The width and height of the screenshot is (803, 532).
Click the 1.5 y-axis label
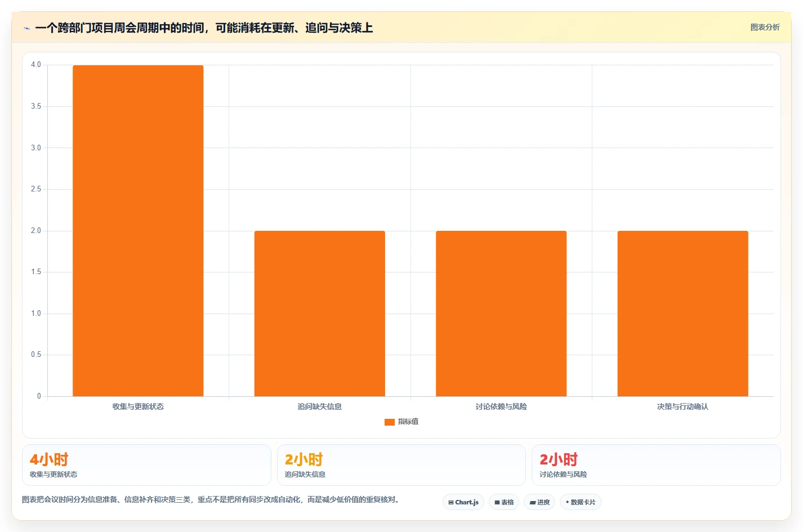[x=36, y=272]
